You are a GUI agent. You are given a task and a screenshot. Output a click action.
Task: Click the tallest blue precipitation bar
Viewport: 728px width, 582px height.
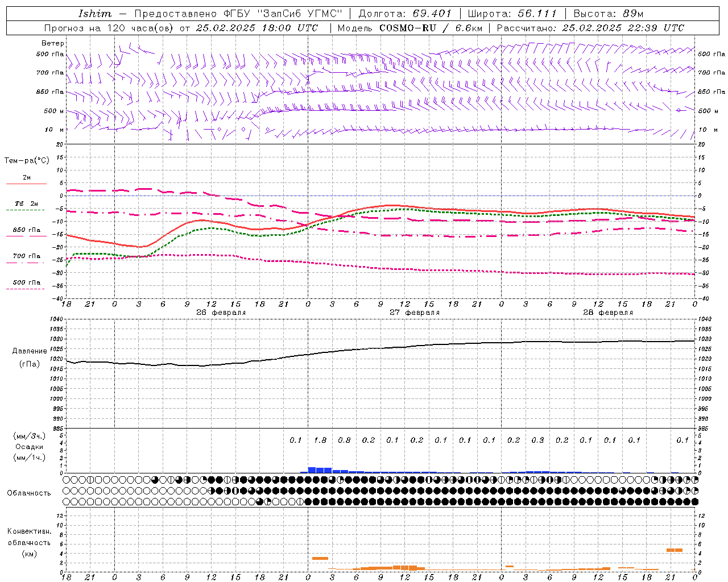pyautogui.click(x=312, y=470)
